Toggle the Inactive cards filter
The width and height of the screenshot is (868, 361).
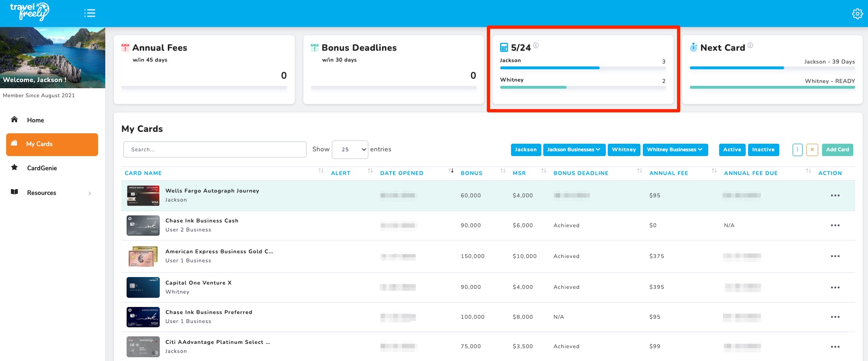tap(763, 150)
